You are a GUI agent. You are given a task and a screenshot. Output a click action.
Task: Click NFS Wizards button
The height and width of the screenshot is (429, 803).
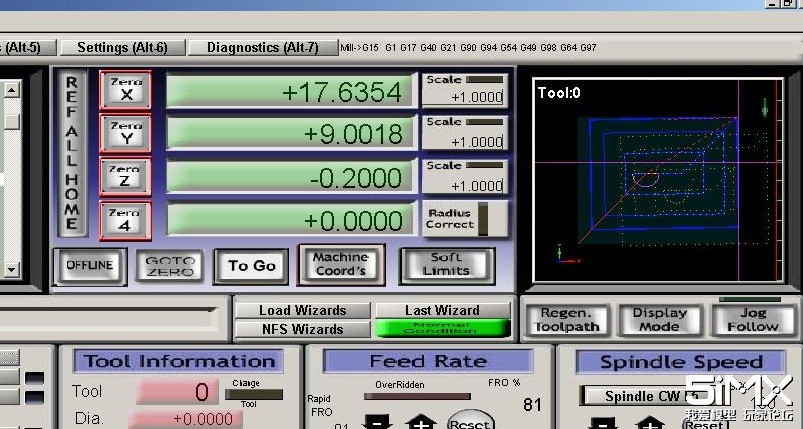click(x=303, y=329)
